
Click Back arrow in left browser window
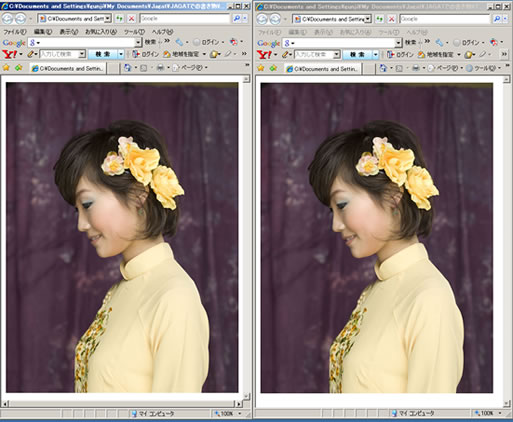click(7, 19)
